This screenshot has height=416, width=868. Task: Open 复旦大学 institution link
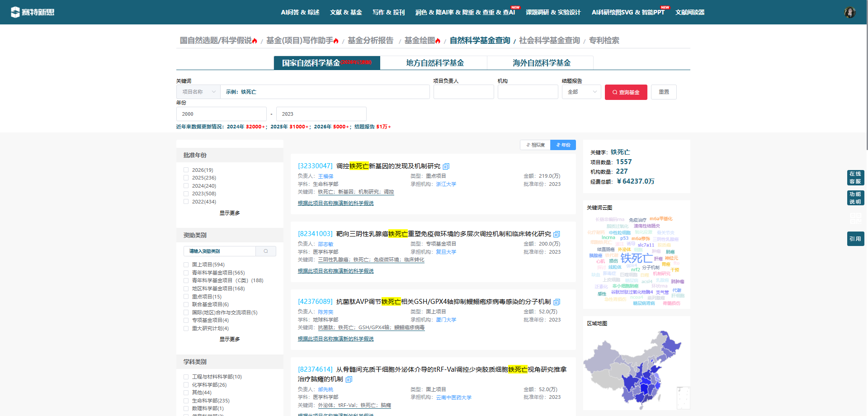coord(446,252)
